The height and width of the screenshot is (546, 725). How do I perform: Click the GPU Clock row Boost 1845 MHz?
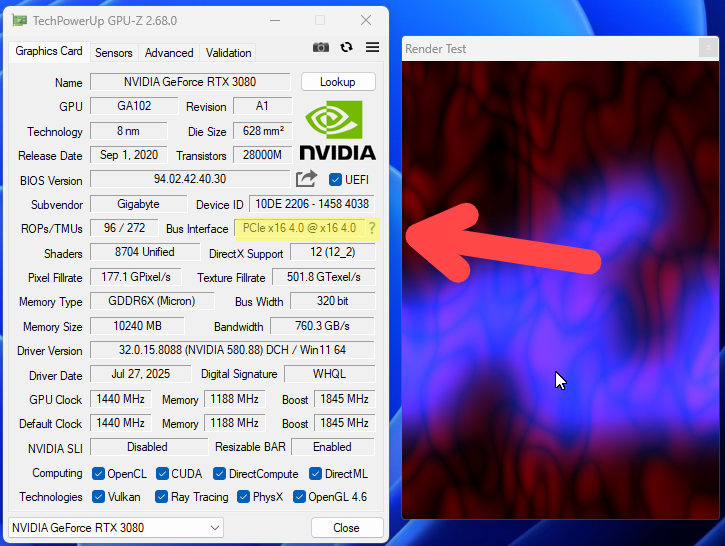pos(344,399)
